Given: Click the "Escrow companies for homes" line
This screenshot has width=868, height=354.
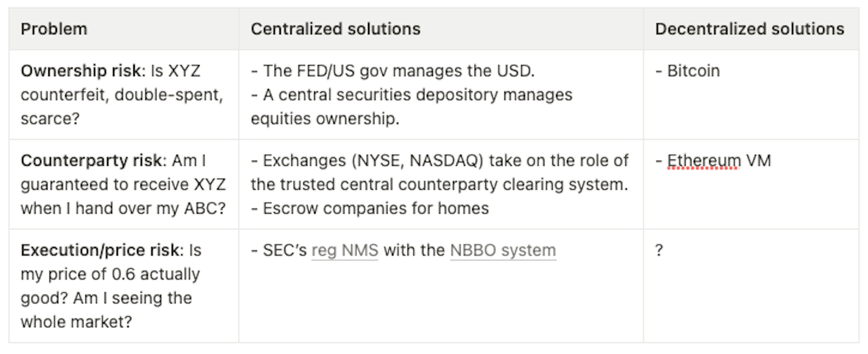Looking at the screenshot, I should pos(375,209).
